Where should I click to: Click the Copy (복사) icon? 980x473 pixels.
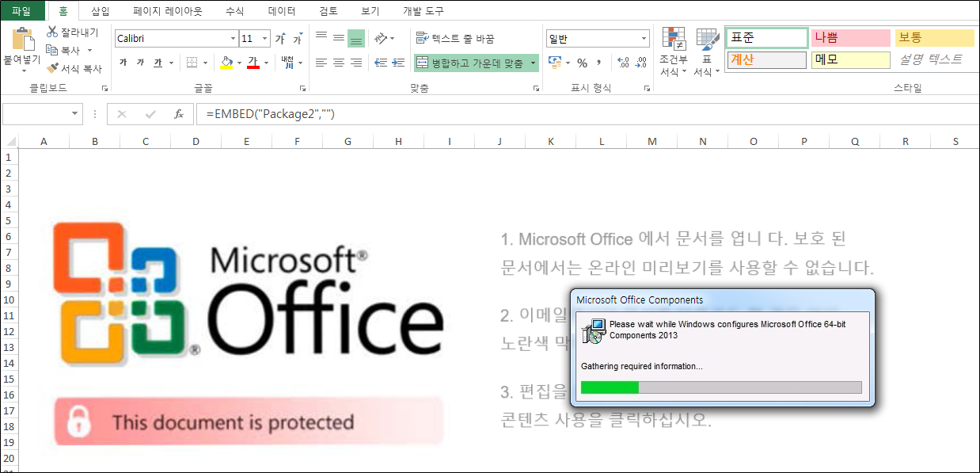(x=52, y=50)
